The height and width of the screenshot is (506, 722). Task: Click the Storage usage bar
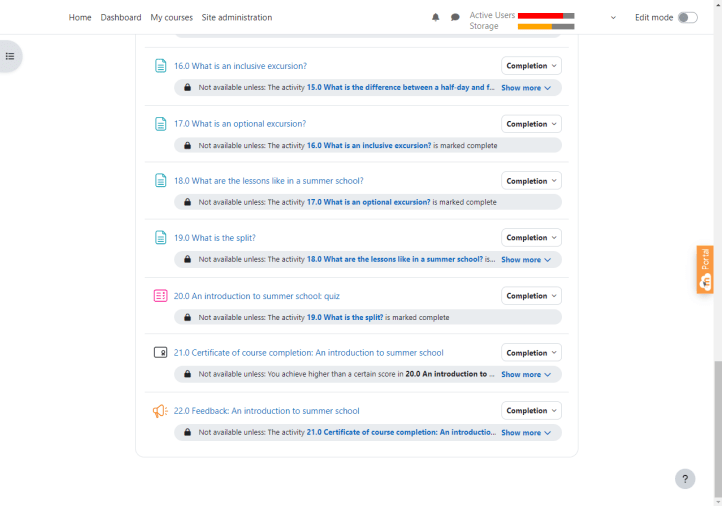click(x=545, y=26)
